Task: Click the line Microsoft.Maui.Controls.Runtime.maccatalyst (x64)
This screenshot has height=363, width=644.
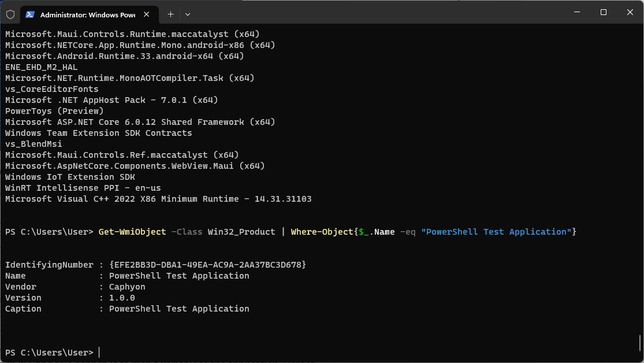Action: [x=132, y=34]
